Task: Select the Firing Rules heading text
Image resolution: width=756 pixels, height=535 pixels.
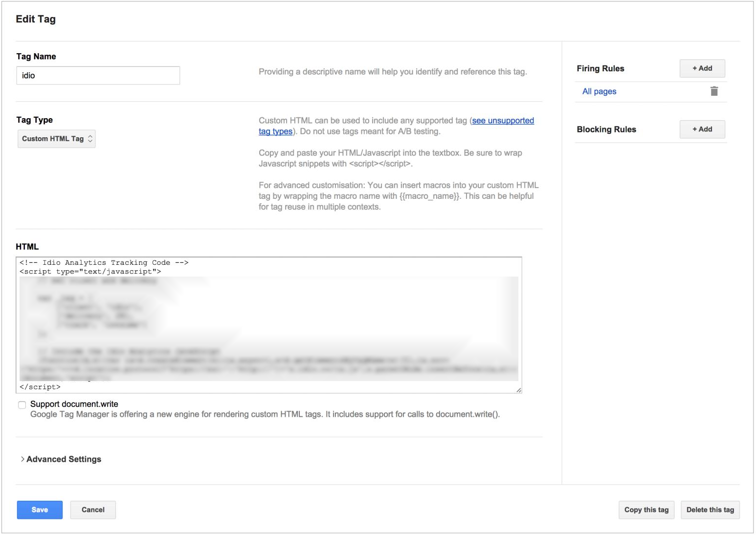Action: point(600,68)
